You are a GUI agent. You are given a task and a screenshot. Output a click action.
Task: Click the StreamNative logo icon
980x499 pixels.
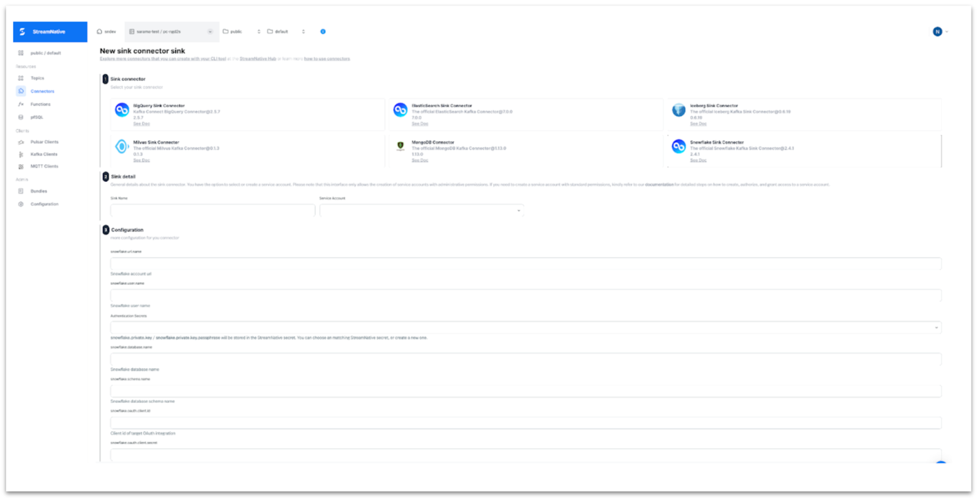tap(23, 32)
